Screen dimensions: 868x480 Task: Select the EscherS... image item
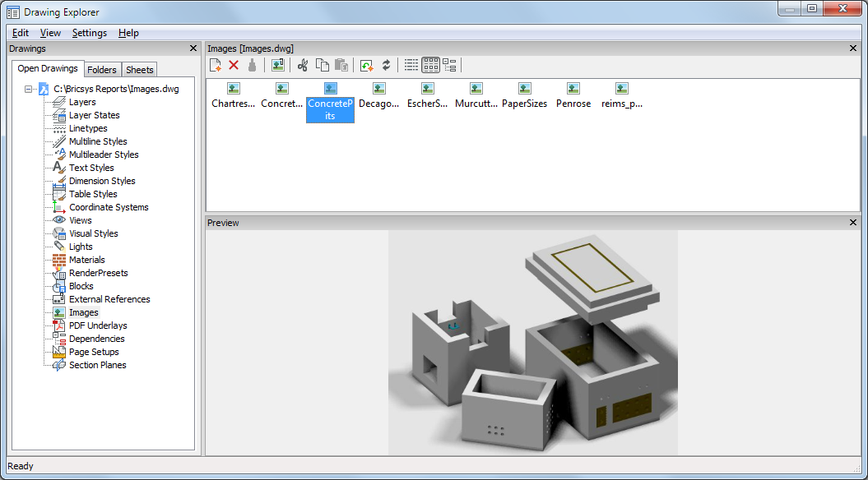[427, 95]
